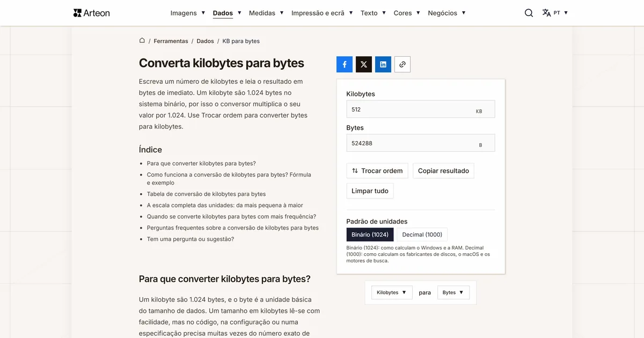Click the Converta kilobytes para bytes heading
This screenshot has width=644, height=338.
(221, 63)
